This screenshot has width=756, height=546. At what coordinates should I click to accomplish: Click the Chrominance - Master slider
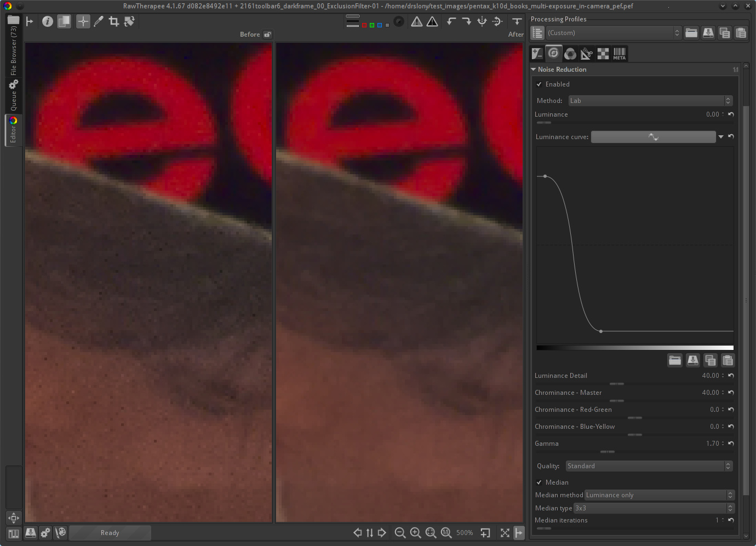pos(617,401)
